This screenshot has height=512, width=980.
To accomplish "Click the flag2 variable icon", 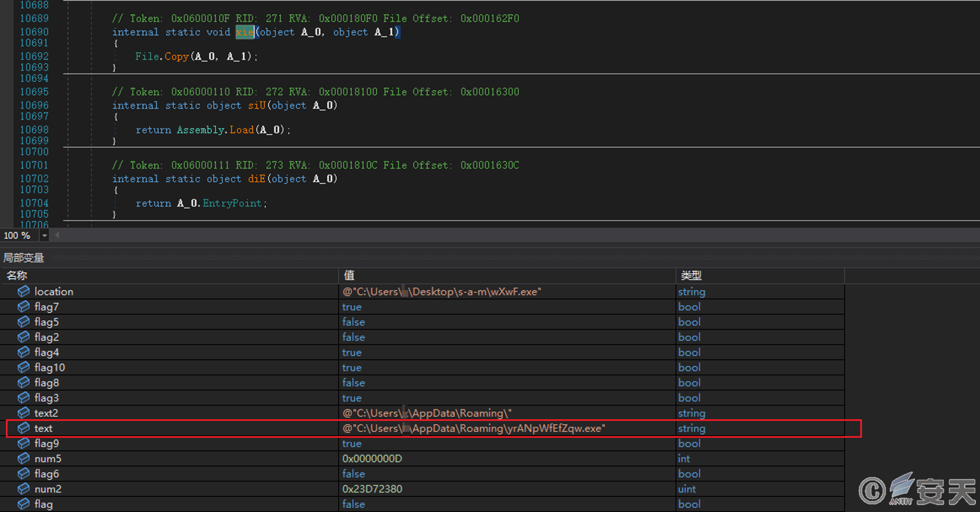I will [x=23, y=337].
